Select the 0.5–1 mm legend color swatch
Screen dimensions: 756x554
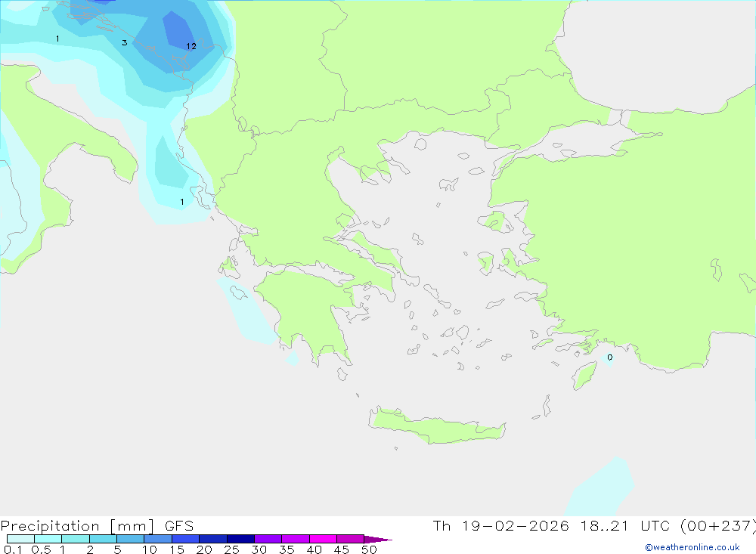click(x=48, y=539)
